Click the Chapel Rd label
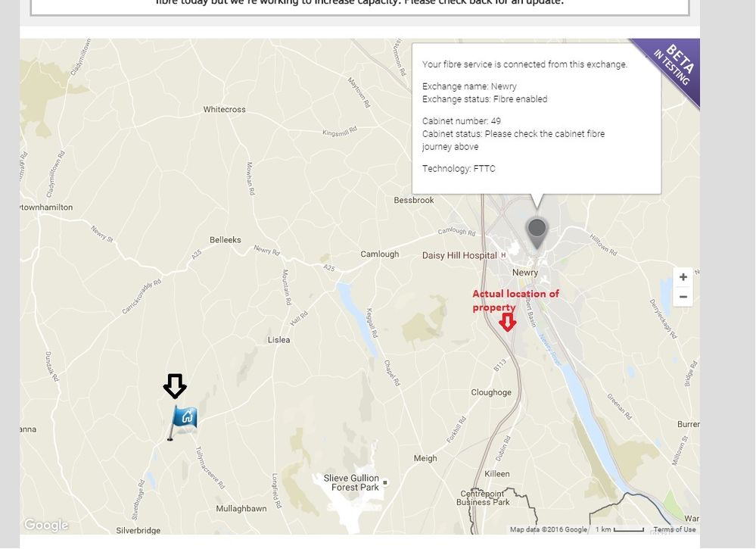This screenshot has height=549, width=756. point(392,373)
